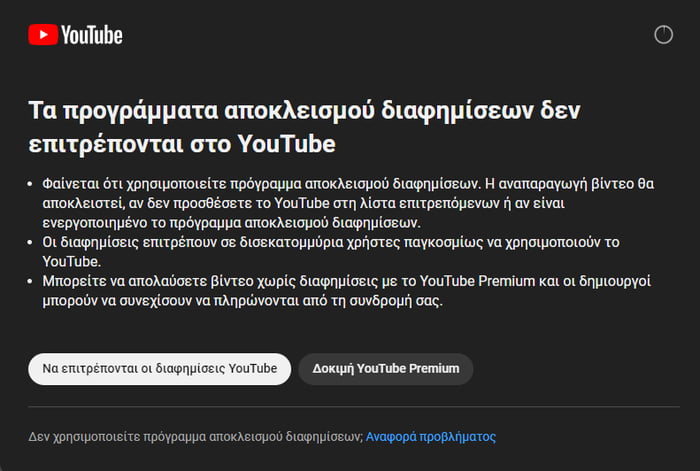The image size is (700, 471).
Task: Click the circular countdown timer icon
Action: pyautogui.click(x=663, y=35)
